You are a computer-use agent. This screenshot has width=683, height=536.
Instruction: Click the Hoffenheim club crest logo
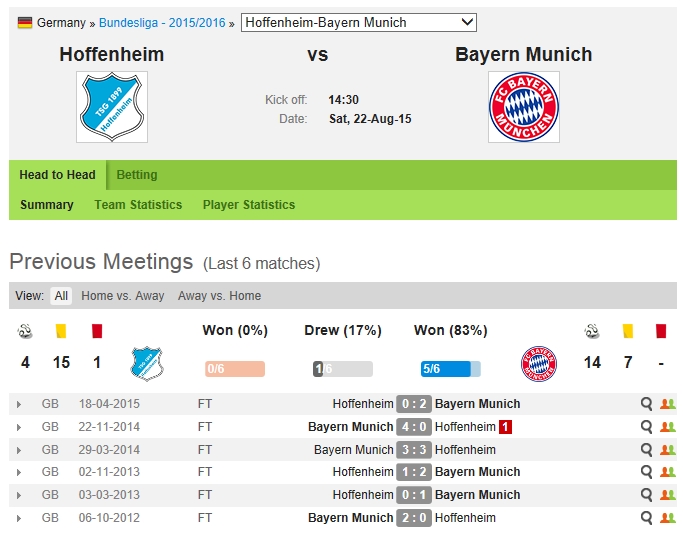pos(112,107)
